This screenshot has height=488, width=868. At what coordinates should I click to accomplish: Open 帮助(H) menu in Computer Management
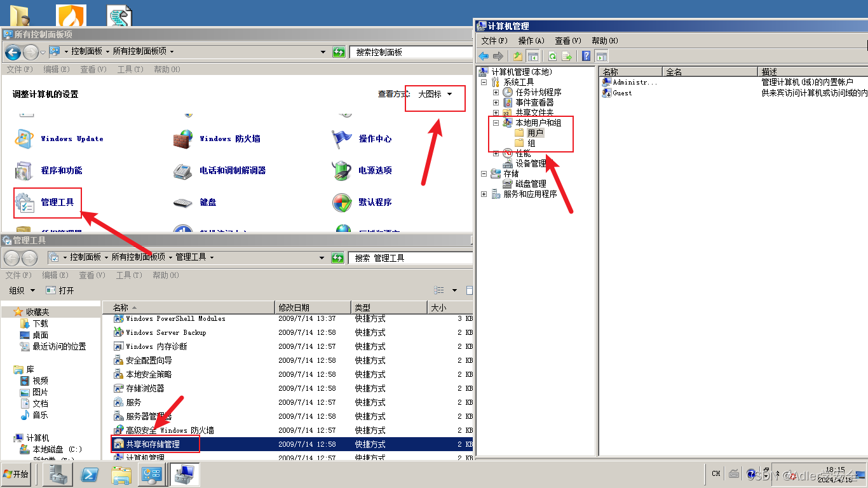click(x=605, y=41)
